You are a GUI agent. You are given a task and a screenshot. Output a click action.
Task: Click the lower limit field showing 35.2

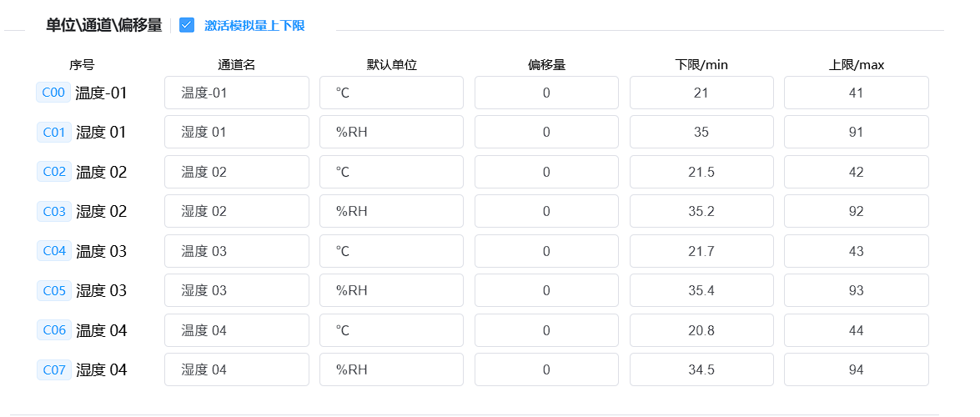click(701, 211)
